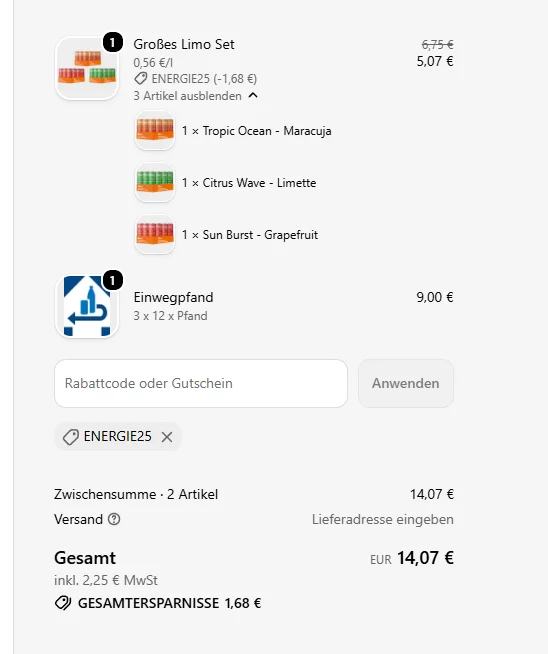The height and width of the screenshot is (654, 548).
Task: Click the tag icon on ENERGIE25 chip
Action: tap(70, 437)
